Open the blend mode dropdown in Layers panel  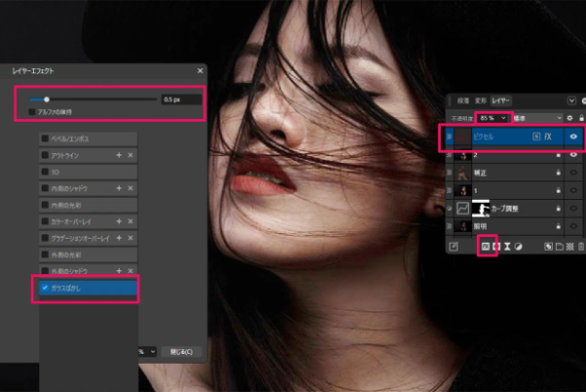click(x=537, y=118)
